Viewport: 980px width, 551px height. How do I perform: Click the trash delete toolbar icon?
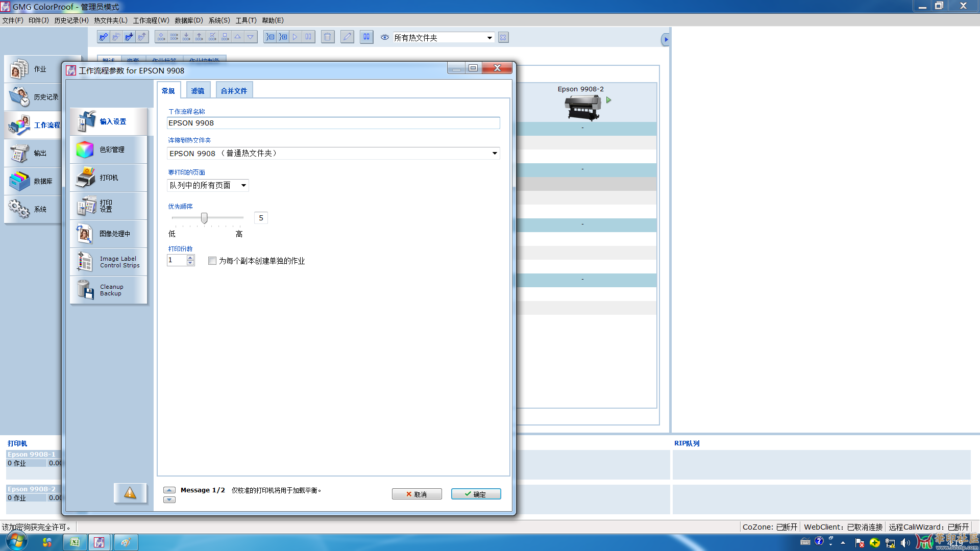click(328, 37)
